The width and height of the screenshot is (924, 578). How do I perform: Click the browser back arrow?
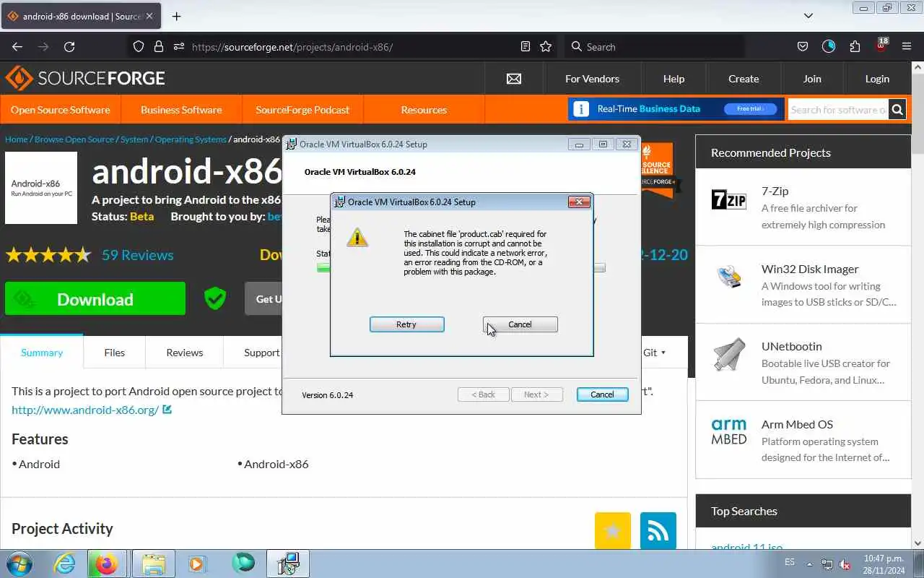17,46
